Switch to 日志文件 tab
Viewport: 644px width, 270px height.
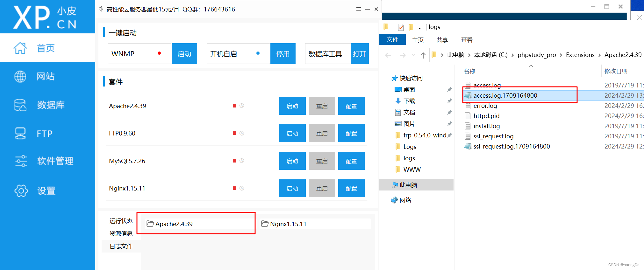point(121,246)
